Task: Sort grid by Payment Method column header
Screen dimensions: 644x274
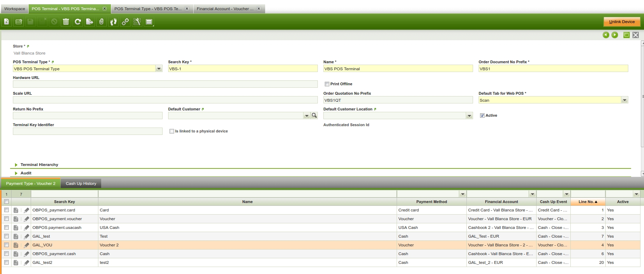Action: pos(431,202)
